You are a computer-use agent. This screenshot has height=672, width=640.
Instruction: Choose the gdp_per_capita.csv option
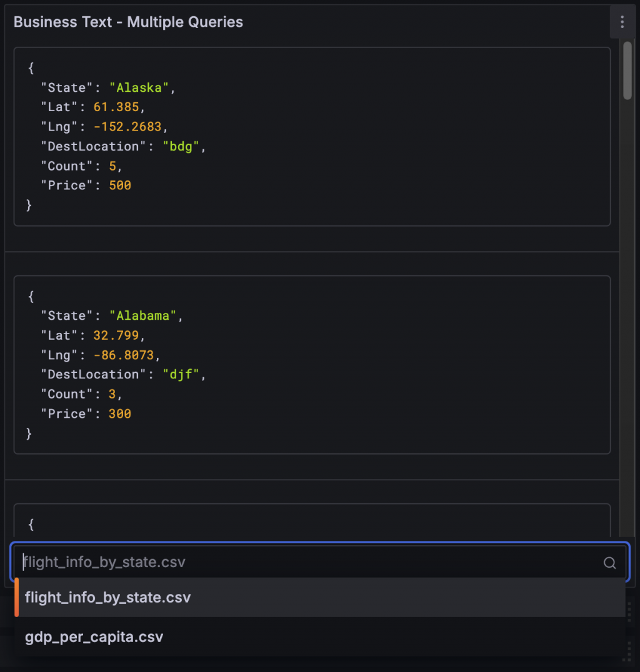coord(94,637)
